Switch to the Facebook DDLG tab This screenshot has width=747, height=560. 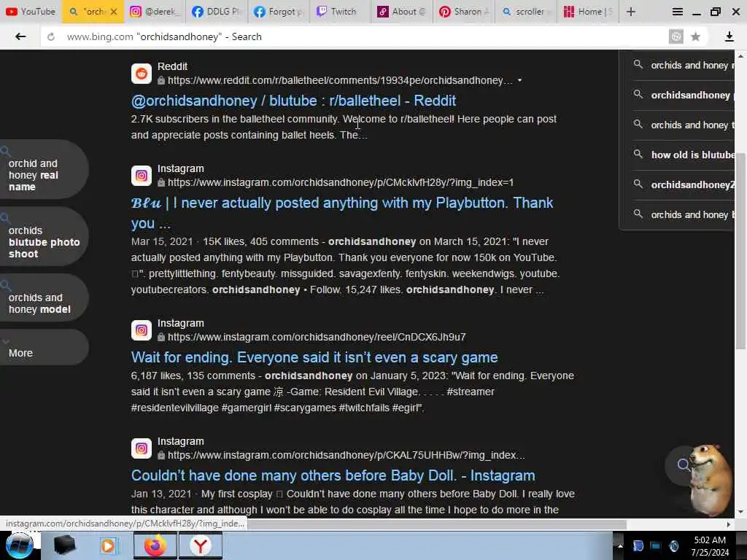pyautogui.click(x=216, y=12)
